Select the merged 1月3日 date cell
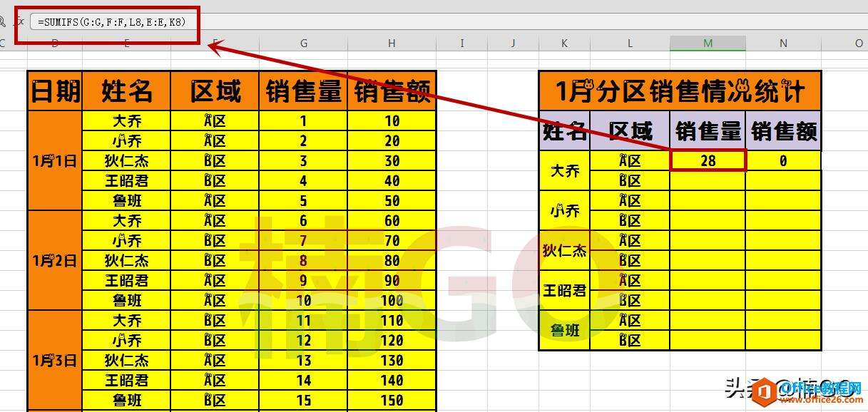This screenshot has width=868, height=412. click(55, 360)
